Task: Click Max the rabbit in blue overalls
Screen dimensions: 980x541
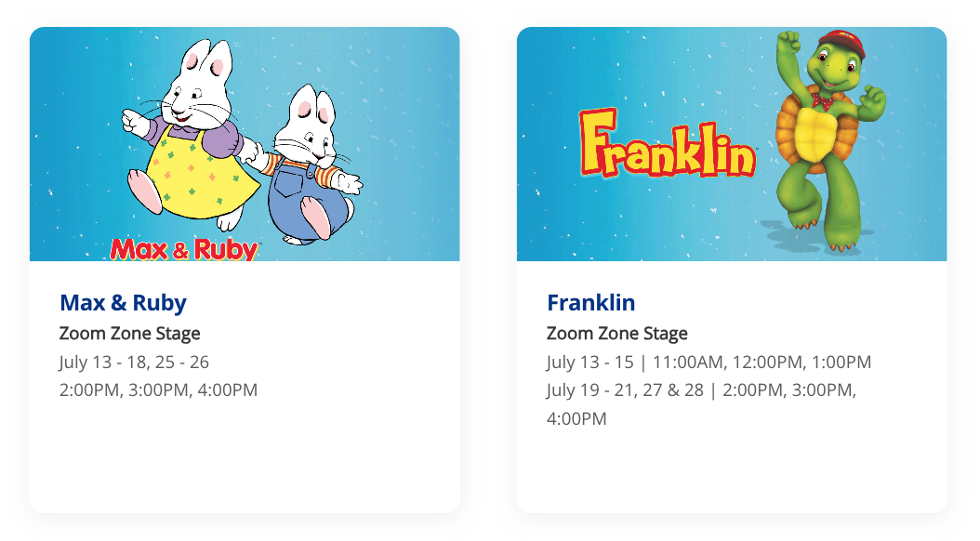Action: click(x=307, y=177)
